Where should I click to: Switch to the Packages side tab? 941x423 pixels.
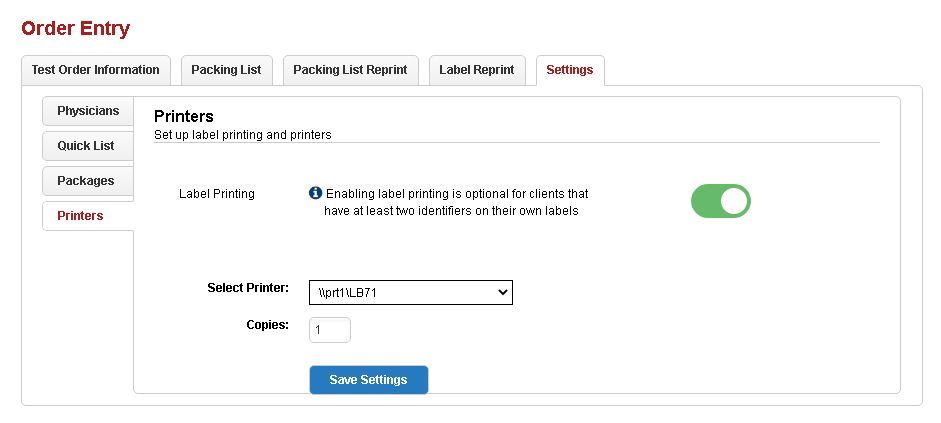point(86,181)
